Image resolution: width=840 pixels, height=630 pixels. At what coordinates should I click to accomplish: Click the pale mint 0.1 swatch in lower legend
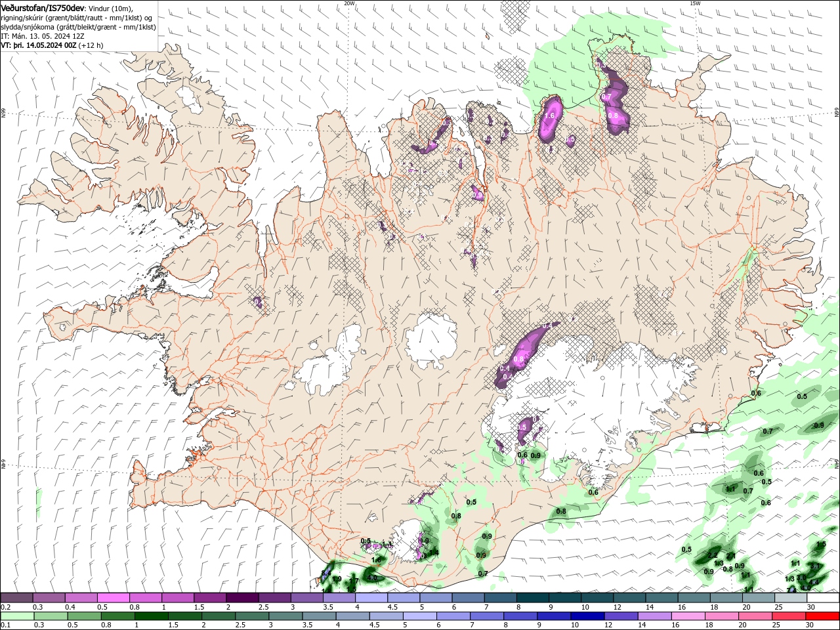[16, 616]
